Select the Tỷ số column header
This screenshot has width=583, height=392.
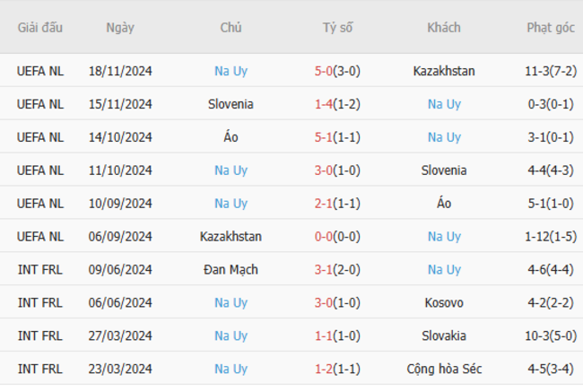[338, 28]
